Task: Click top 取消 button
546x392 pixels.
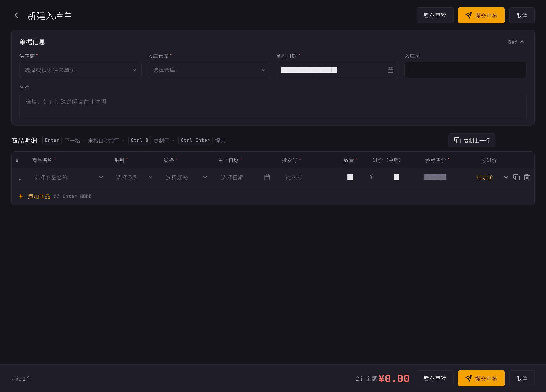Action: pos(522,15)
